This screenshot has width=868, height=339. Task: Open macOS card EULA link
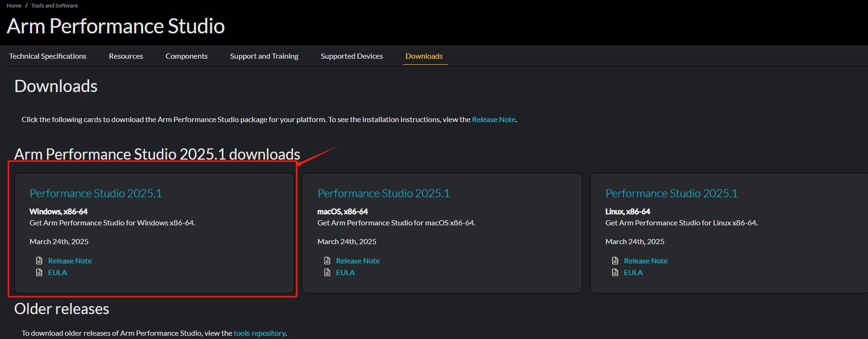(x=345, y=272)
